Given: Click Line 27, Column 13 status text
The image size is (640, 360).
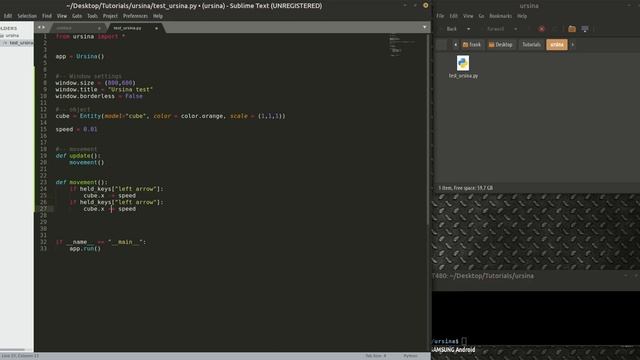Looking at the screenshot, I should 20,356.
